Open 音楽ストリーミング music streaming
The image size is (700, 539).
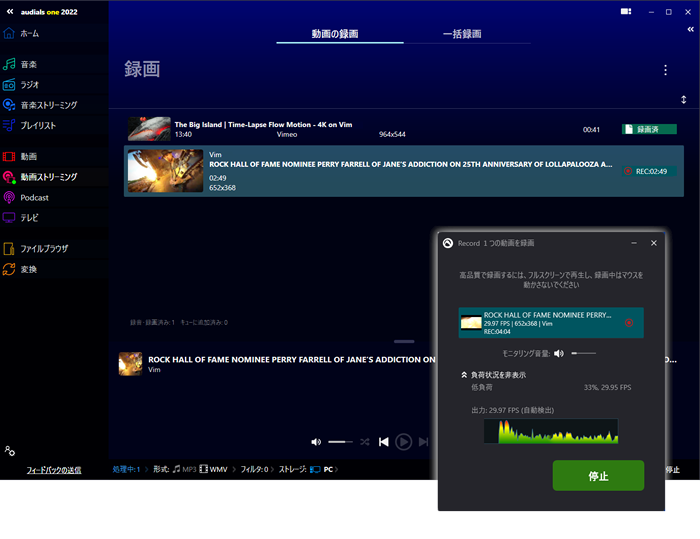point(40,105)
